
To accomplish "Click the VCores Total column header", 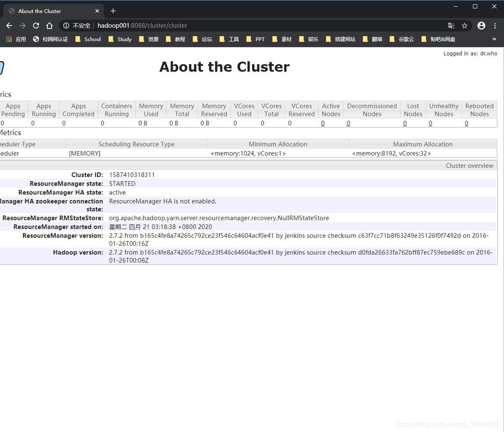I will pyautogui.click(x=271, y=110).
